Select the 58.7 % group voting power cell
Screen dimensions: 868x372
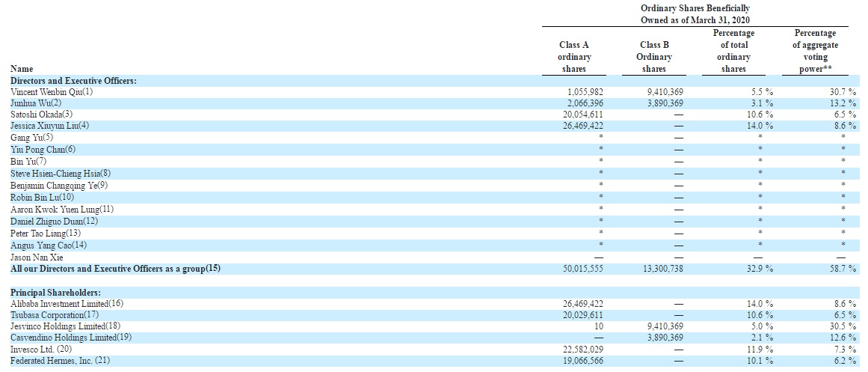click(842, 268)
